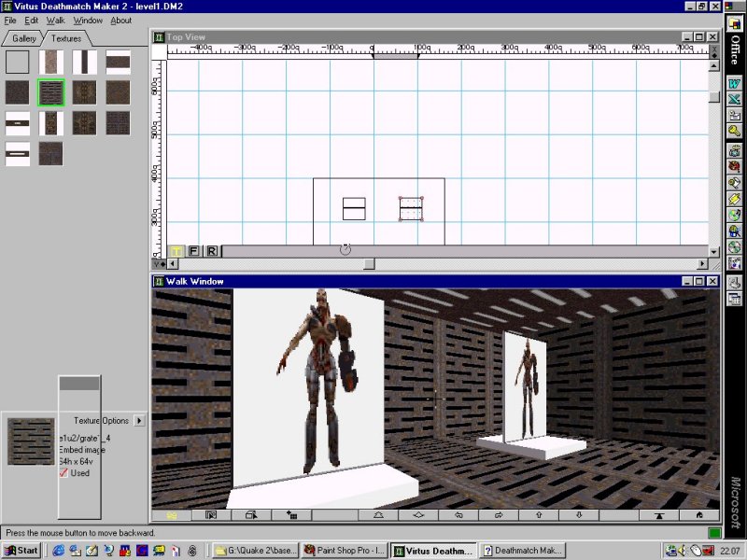
Task: Choose the last texture thumbnail in bottom row
Action: coord(50,154)
